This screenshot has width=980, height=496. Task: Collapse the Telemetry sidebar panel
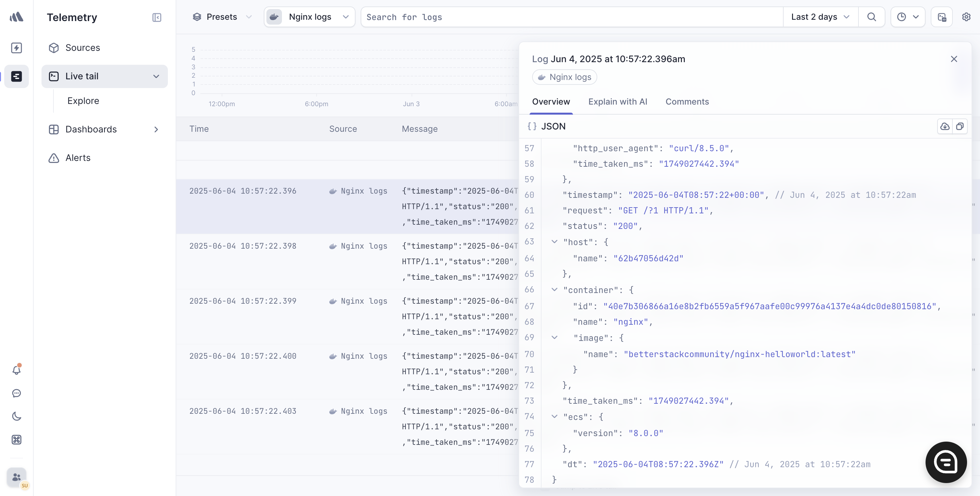tap(157, 17)
